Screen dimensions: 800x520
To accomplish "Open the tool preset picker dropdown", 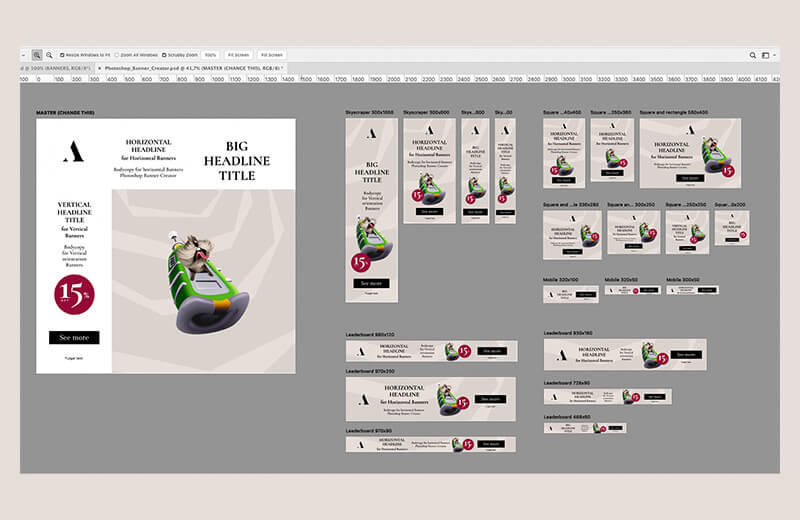I will click(x=24, y=55).
